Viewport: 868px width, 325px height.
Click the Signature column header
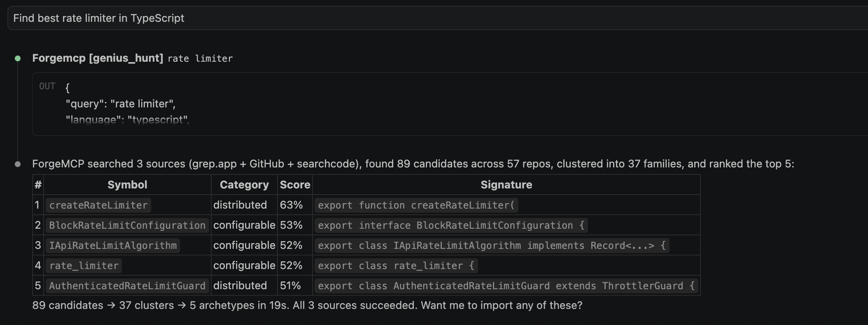click(506, 185)
